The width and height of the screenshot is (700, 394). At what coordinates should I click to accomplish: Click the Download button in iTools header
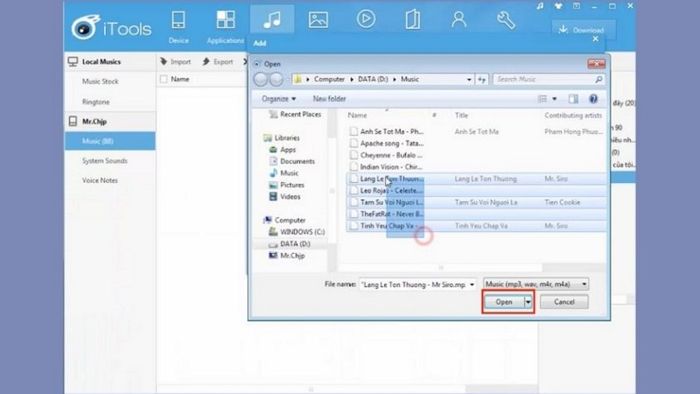[583, 29]
